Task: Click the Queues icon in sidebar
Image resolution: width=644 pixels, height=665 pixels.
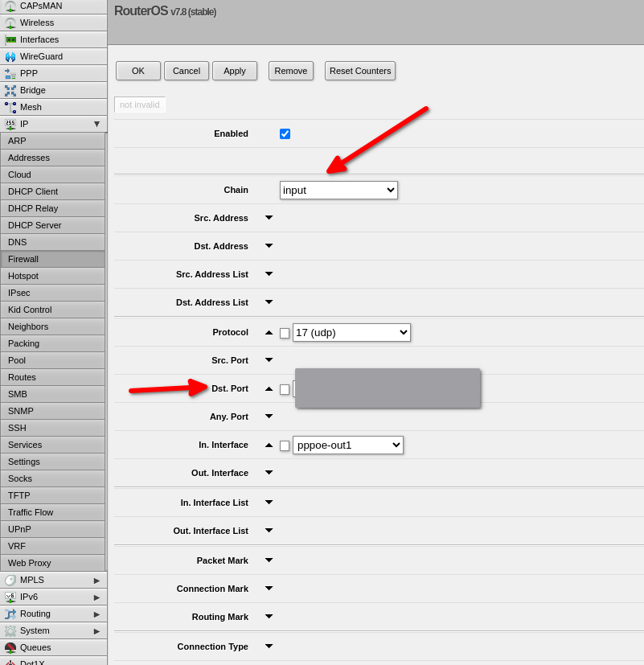Action: 10,647
